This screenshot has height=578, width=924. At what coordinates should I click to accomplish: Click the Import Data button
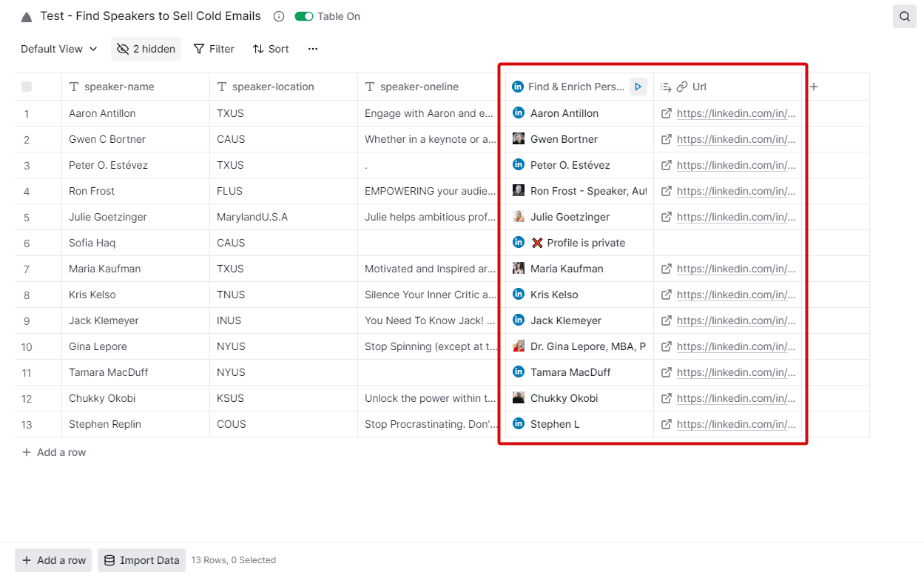click(143, 560)
